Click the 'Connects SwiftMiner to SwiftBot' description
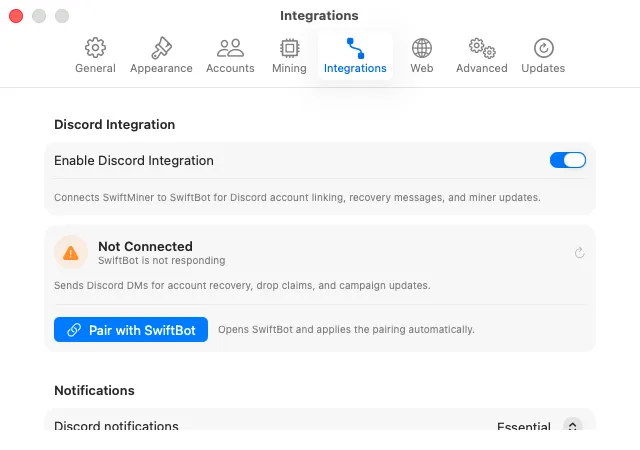Viewport: 640px width, 450px height. click(297, 198)
